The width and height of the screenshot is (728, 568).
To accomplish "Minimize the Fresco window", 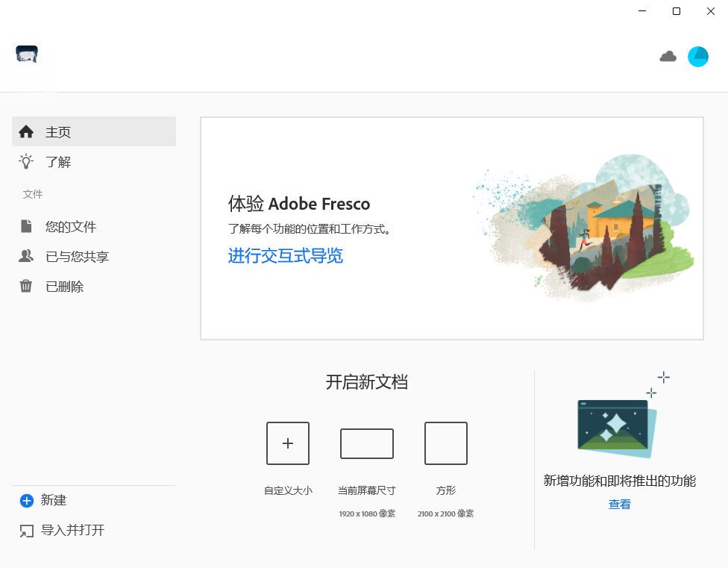I will [x=642, y=11].
